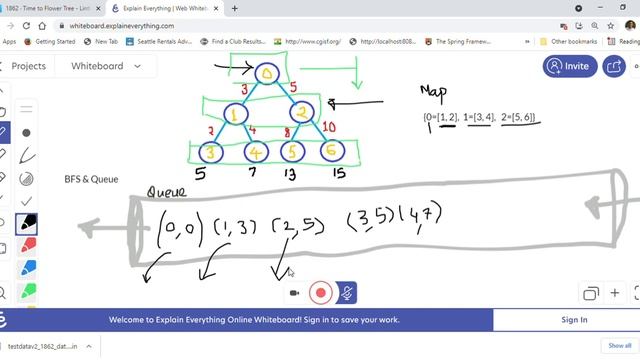Open Find a Club Results bookmark

(x=233, y=42)
